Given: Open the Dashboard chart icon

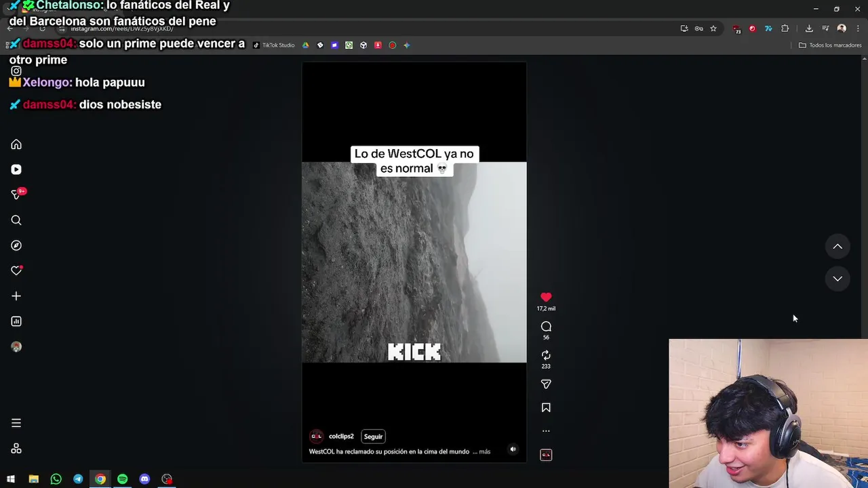Looking at the screenshot, I should pos(16,321).
